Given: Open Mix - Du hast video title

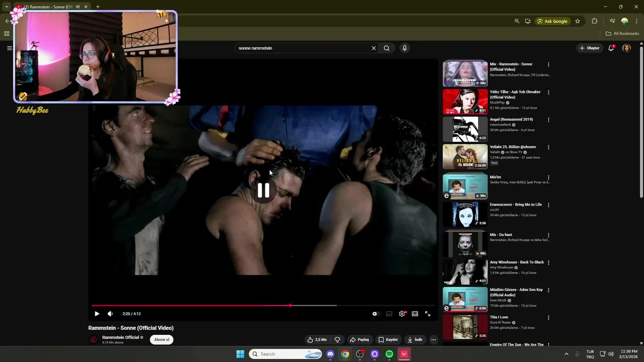Looking at the screenshot, I should [x=501, y=235].
